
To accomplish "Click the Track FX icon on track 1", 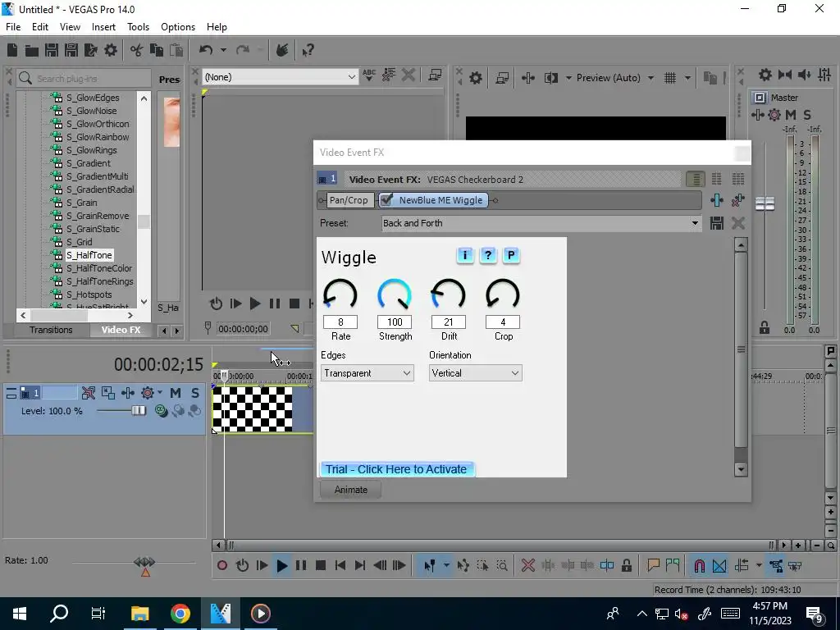I will [127, 393].
